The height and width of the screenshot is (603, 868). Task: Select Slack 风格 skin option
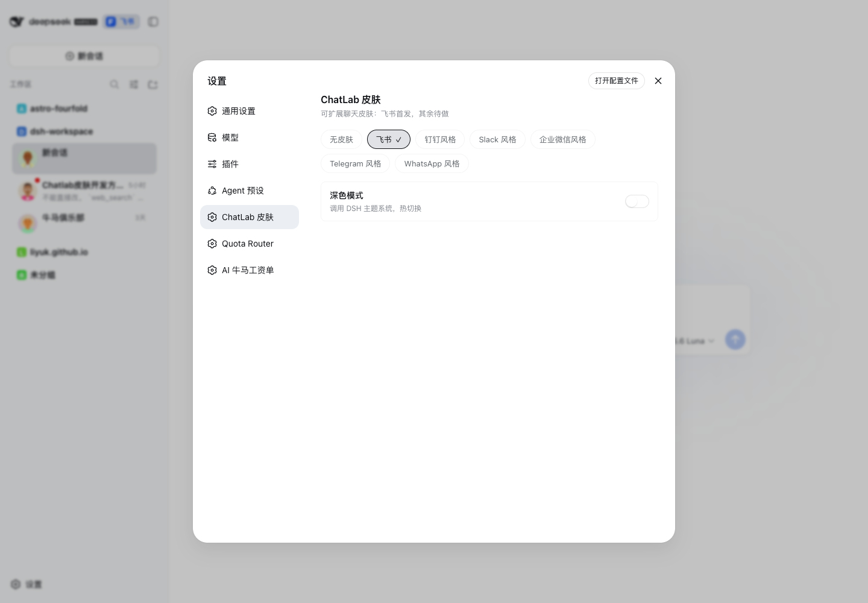(497, 139)
